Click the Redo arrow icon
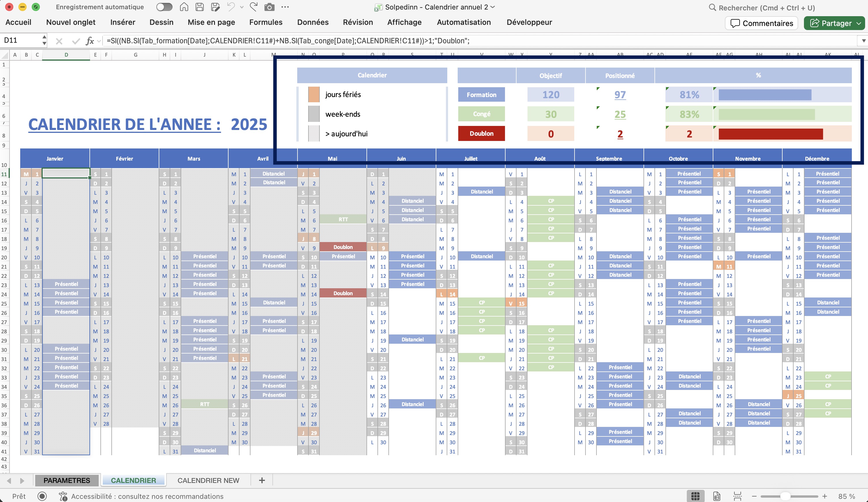This screenshot has height=502, width=868. pyautogui.click(x=254, y=7)
